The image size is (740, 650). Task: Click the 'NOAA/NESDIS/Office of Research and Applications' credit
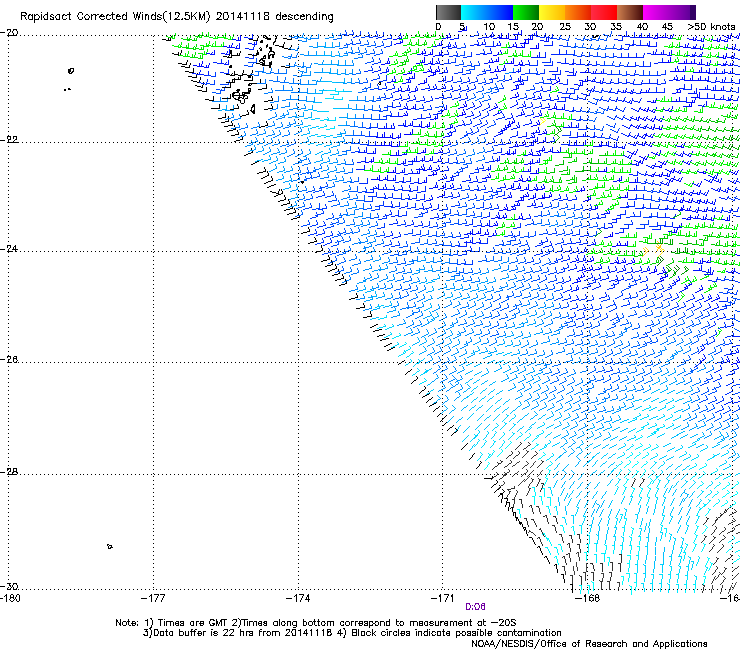coord(589,644)
